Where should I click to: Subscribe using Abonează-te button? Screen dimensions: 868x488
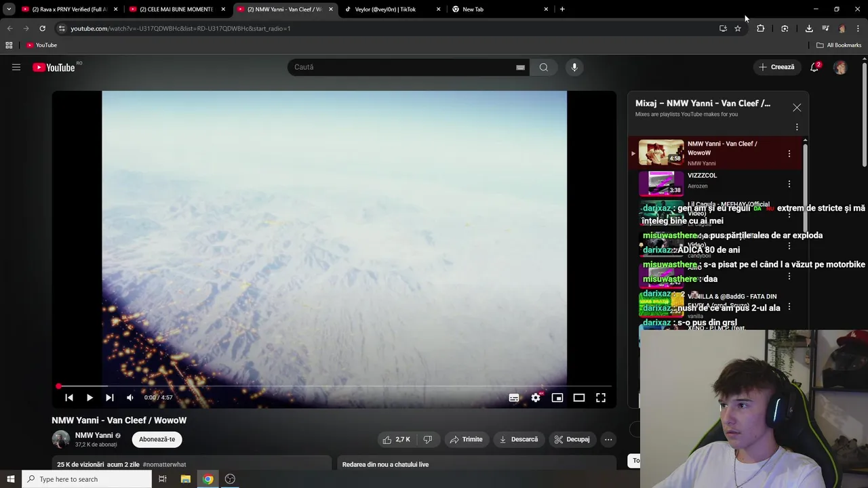(x=157, y=439)
